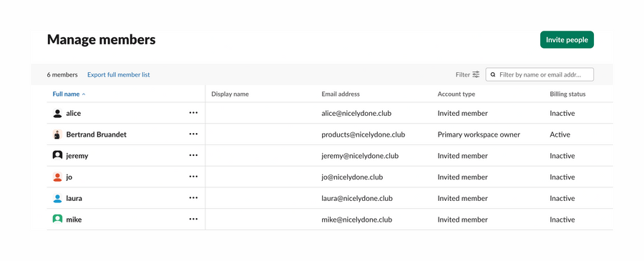Click laura's blue avatar icon
The height and width of the screenshot is (261, 644).
57,198
